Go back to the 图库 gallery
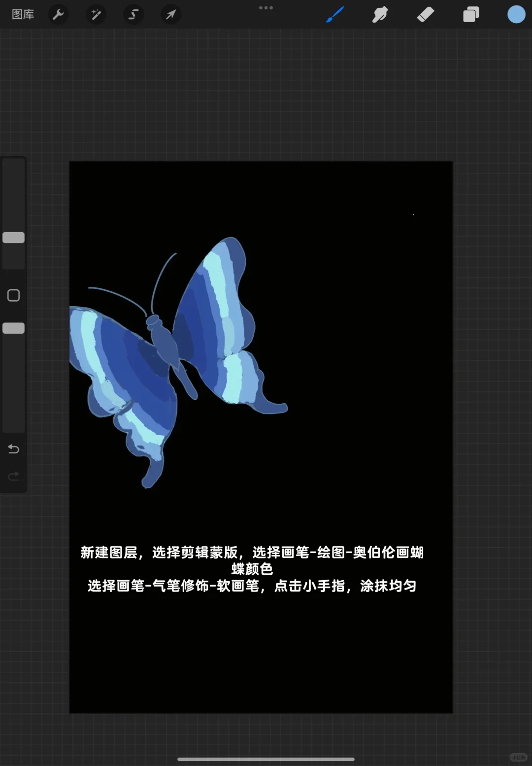Viewport: 532px width, 766px height. coord(23,14)
